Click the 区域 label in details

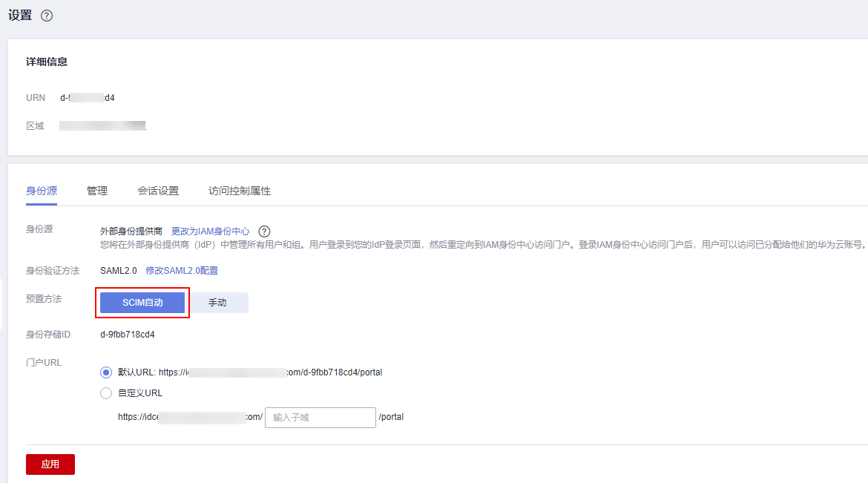pos(35,126)
